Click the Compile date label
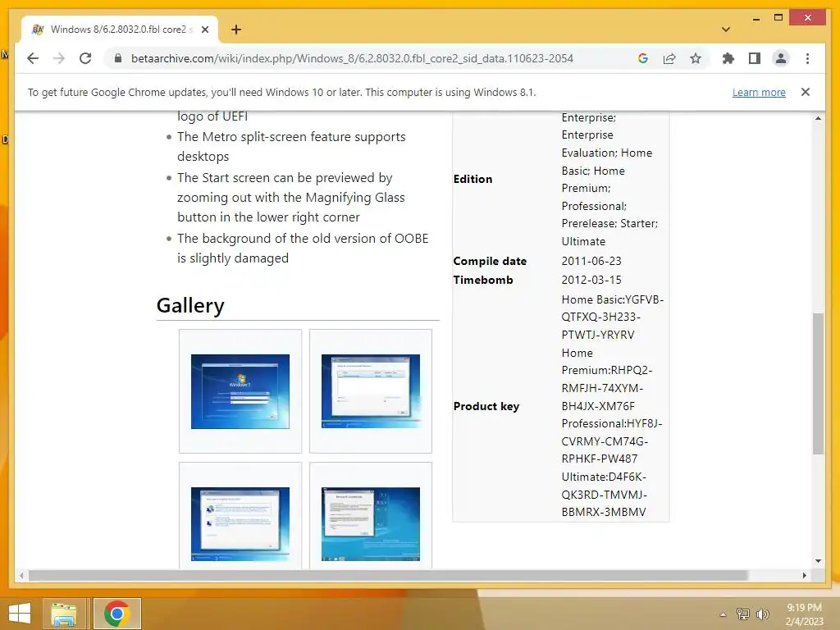This screenshot has height=630, width=840. pyautogui.click(x=490, y=261)
